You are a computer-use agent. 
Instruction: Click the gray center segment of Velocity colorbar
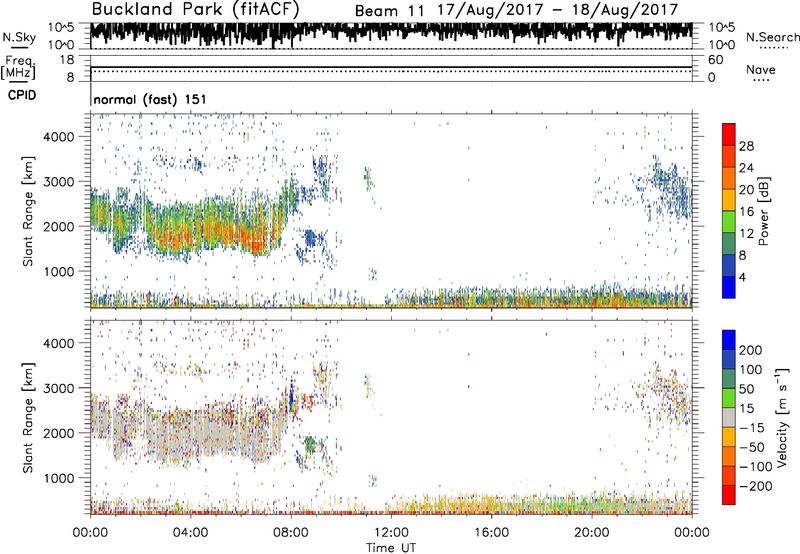(x=729, y=418)
